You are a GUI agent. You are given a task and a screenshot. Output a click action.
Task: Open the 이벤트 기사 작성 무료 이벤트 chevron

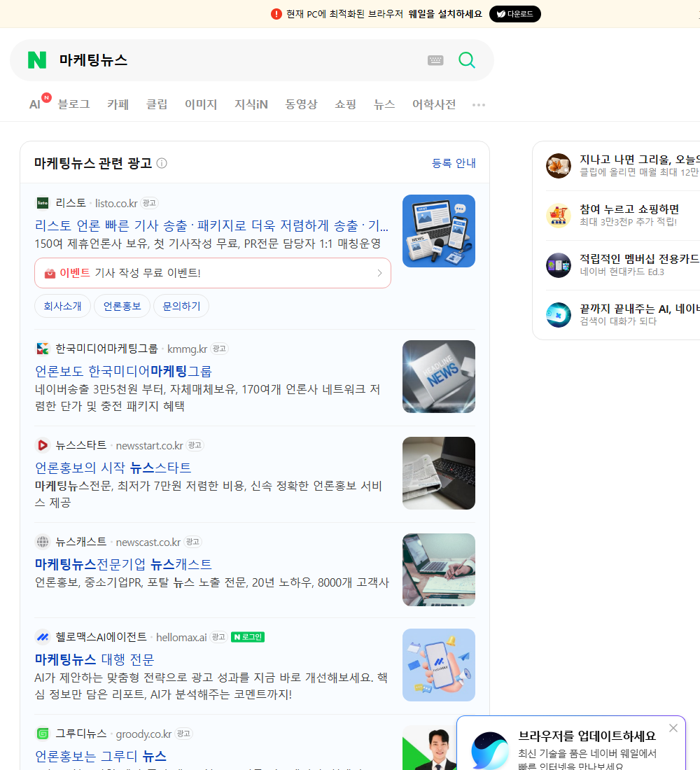click(x=379, y=273)
